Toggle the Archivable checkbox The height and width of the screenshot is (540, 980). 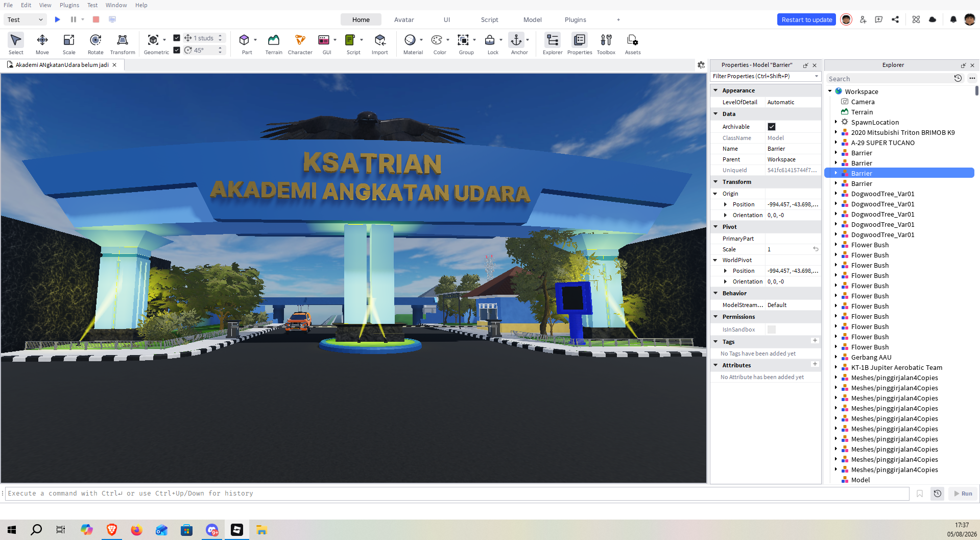[772, 127]
